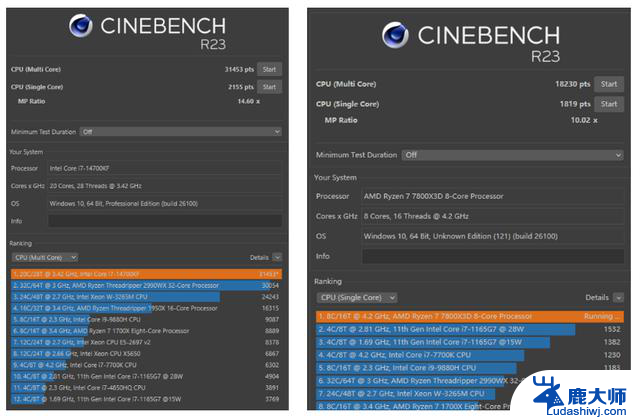Screen dimensions: 640x418
Task: Select Core i9-9880H row in right ranking
Action: 470,368
